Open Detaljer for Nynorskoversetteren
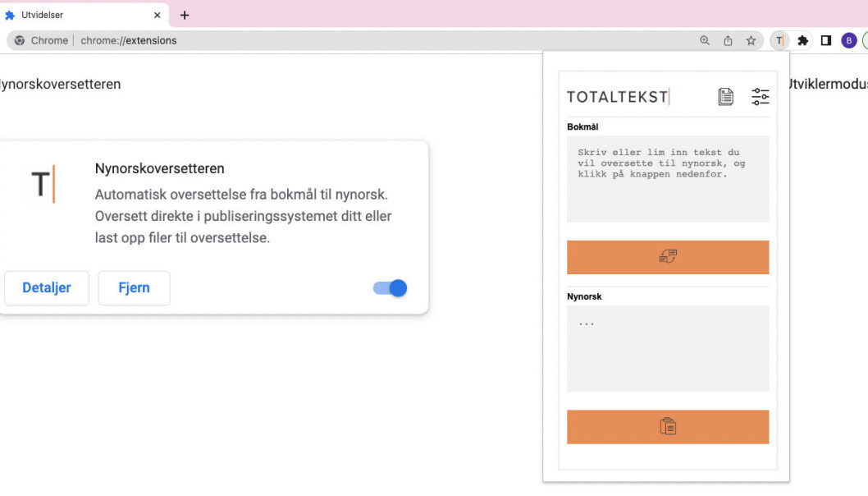Image resolution: width=868 pixels, height=496 pixels. (47, 287)
